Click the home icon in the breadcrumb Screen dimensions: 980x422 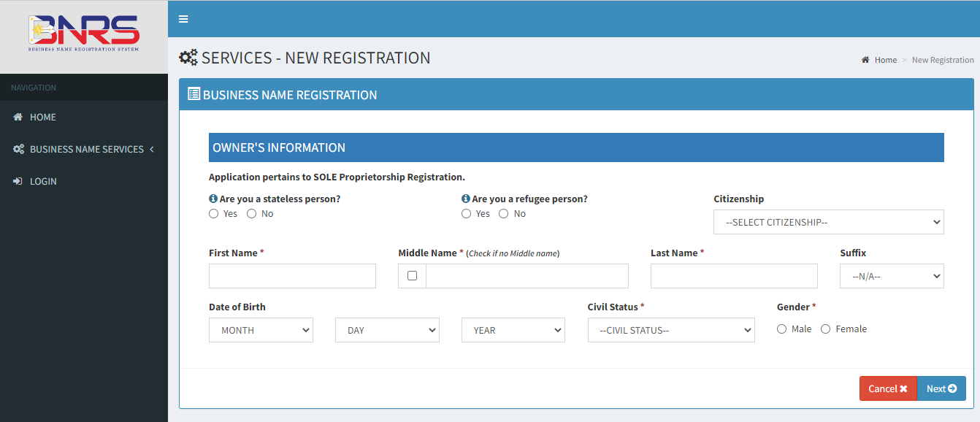click(865, 59)
